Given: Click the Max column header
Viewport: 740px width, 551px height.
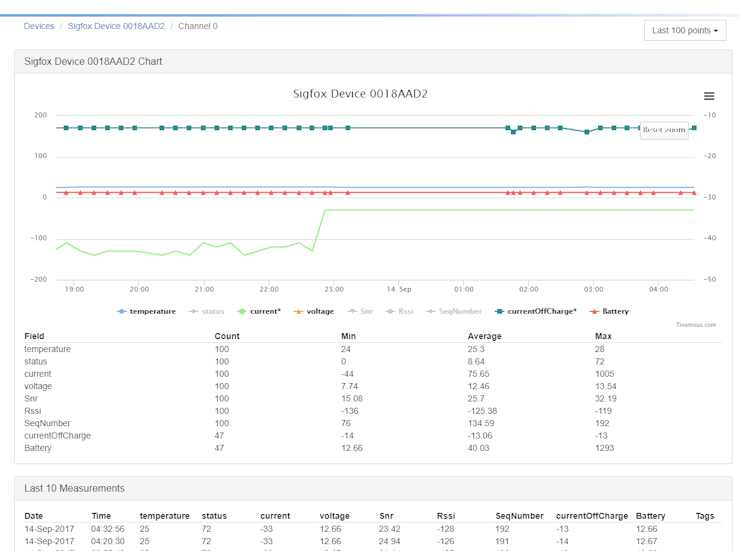Looking at the screenshot, I should [603, 336].
